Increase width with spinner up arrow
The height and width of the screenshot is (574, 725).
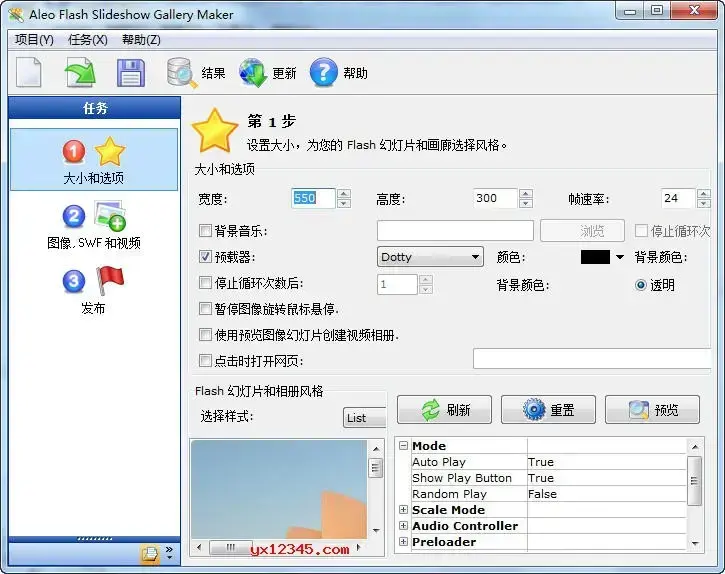coord(344,193)
